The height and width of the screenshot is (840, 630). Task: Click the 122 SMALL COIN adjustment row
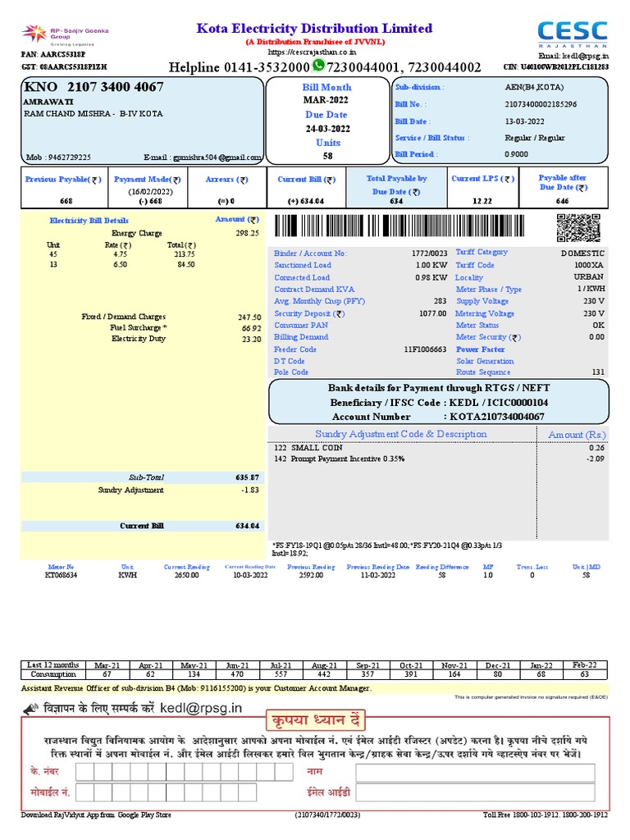pos(438,449)
